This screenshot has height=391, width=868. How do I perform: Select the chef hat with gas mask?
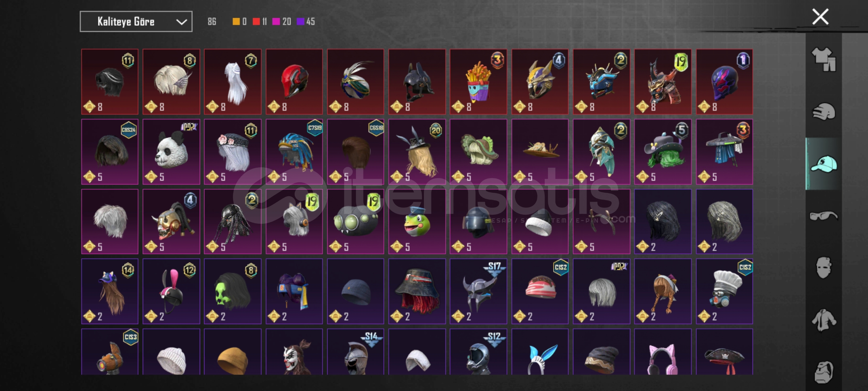(724, 291)
